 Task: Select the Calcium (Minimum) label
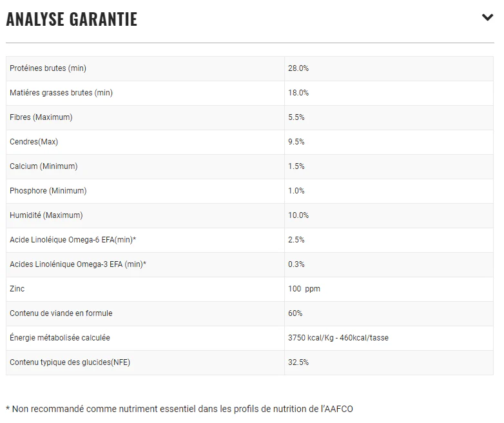coord(43,166)
